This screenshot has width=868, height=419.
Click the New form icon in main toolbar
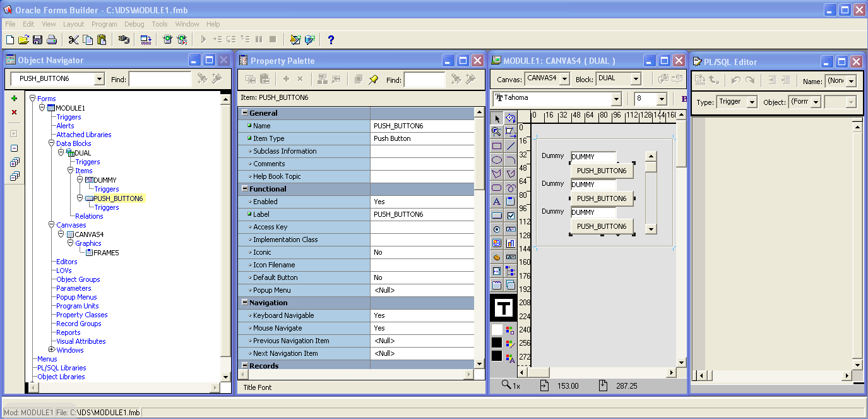(9, 40)
